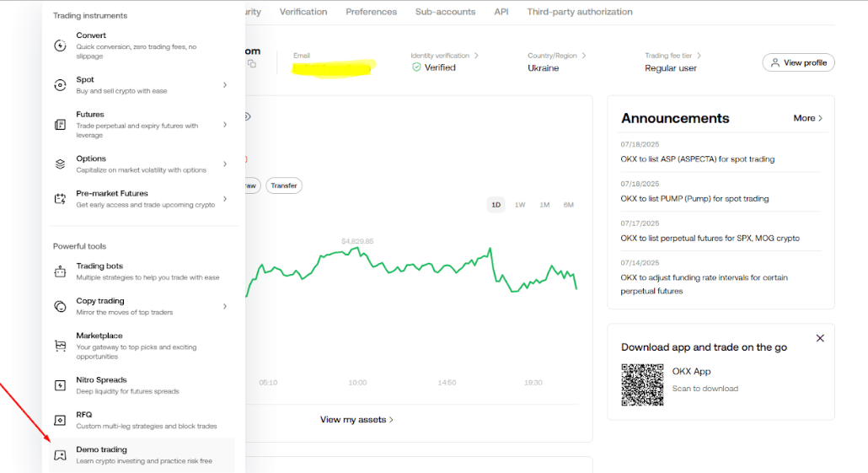Click the Futures document icon
Image resolution: width=868 pixels, height=473 pixels.
(60, 125)
